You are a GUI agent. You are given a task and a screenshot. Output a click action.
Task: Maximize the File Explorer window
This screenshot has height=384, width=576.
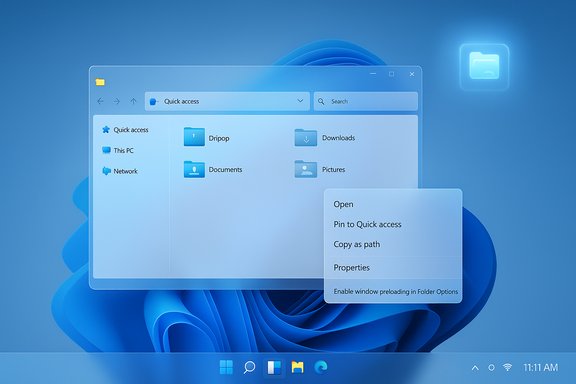tap(392, 74)
